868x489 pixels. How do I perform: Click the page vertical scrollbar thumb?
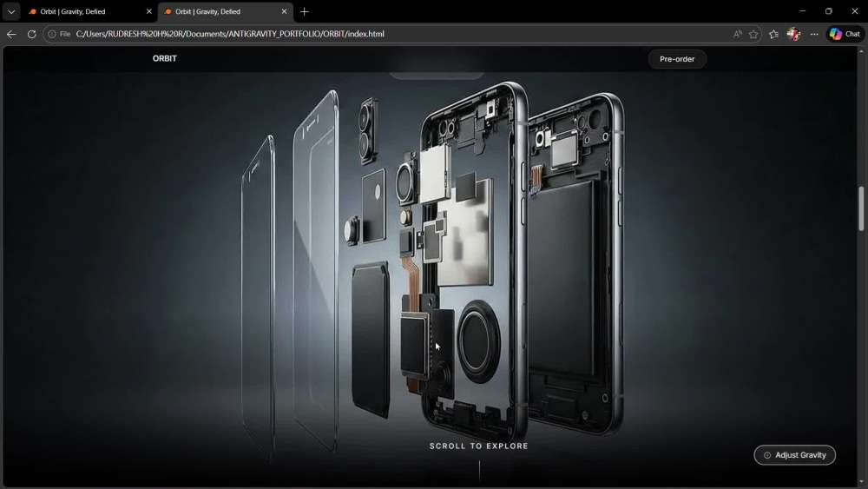tap(861, 208)
